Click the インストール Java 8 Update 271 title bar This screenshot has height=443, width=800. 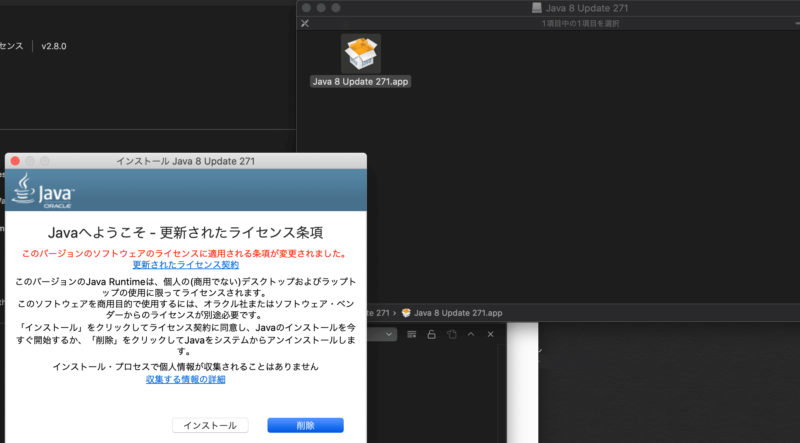coord(186,161)
